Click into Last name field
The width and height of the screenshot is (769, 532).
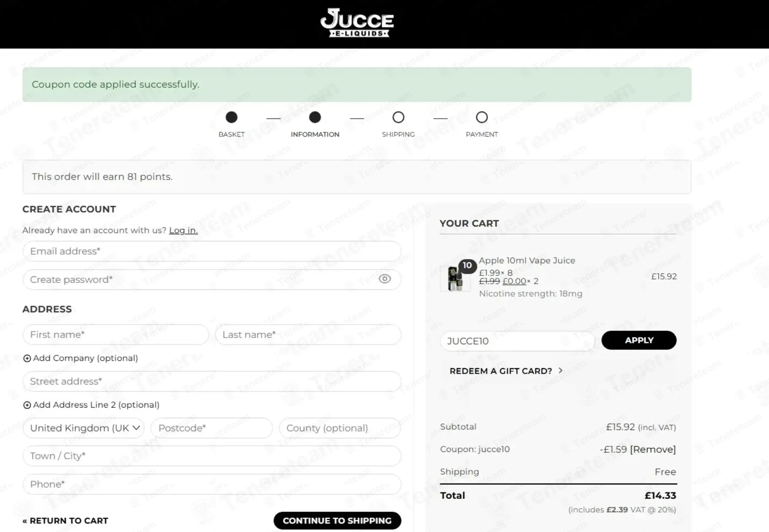click(308, 335)
